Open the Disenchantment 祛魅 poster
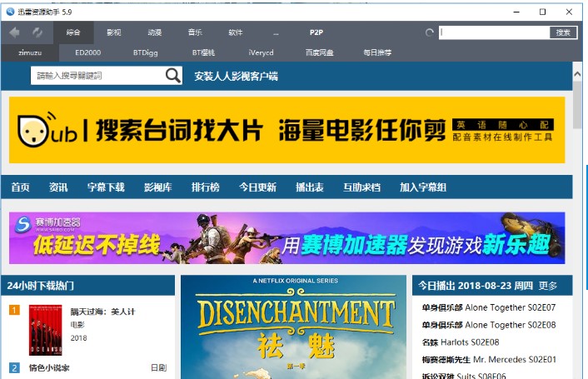The width and height of the screenshot is (588, 379). 294,327
